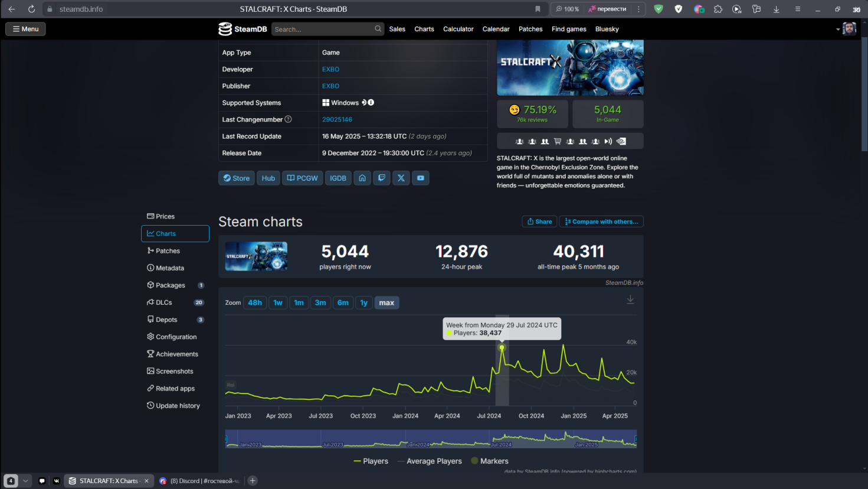868x489 pixels.
Task: Click the 5,044 In-Game counter box
Action: click(608, 114)
